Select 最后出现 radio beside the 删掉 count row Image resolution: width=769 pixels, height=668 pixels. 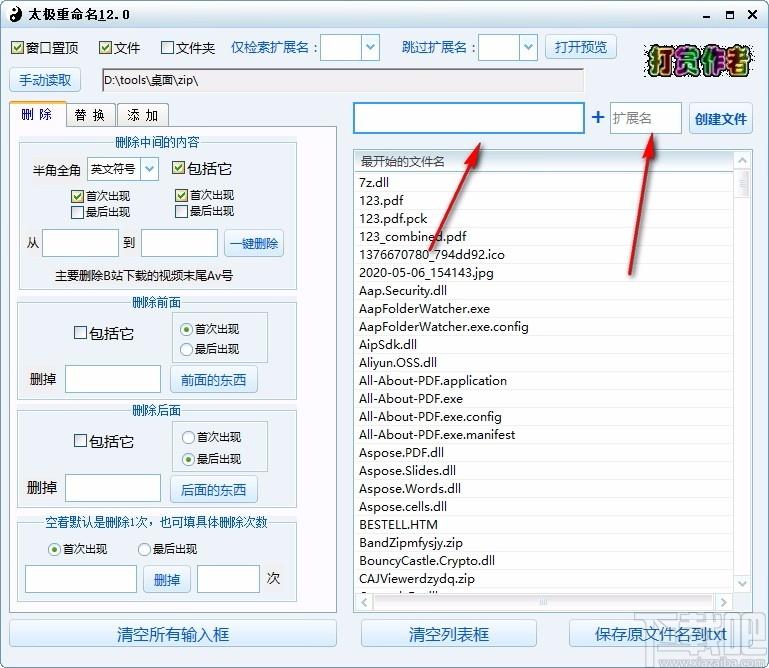click(x=144, y=549)
